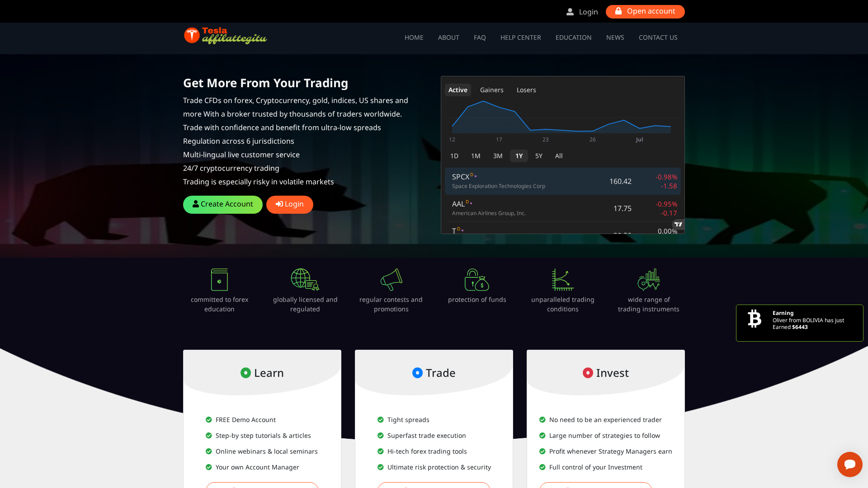The width and height of the screenshot is (868, 488).
Task: Click the blue Trade circle icon
Action: pyautogui.click(x=417, y=373)
